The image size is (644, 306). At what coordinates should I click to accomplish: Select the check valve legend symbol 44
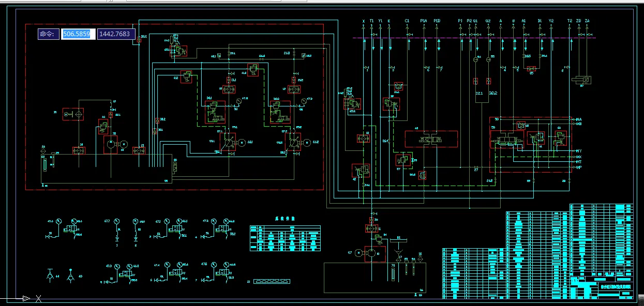click(50, 276)
